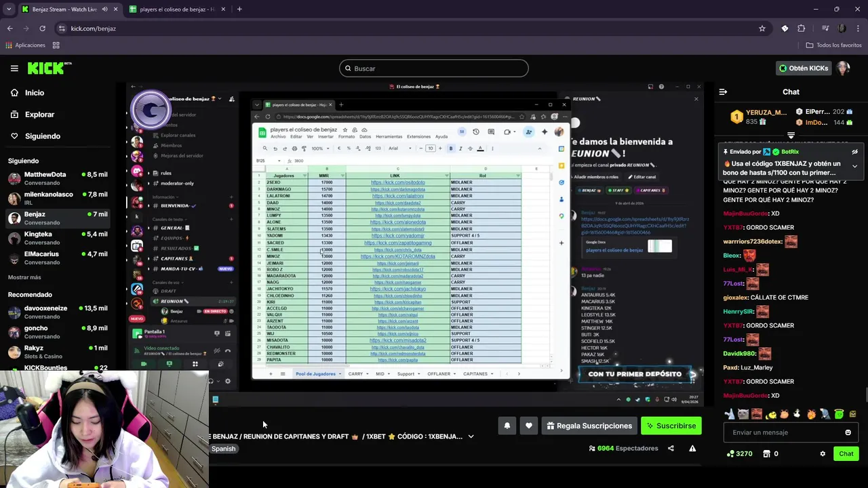This screenshot has width=868, height=488.
Task: Open ElMacarius followed channel
Action: pos(58,258)
